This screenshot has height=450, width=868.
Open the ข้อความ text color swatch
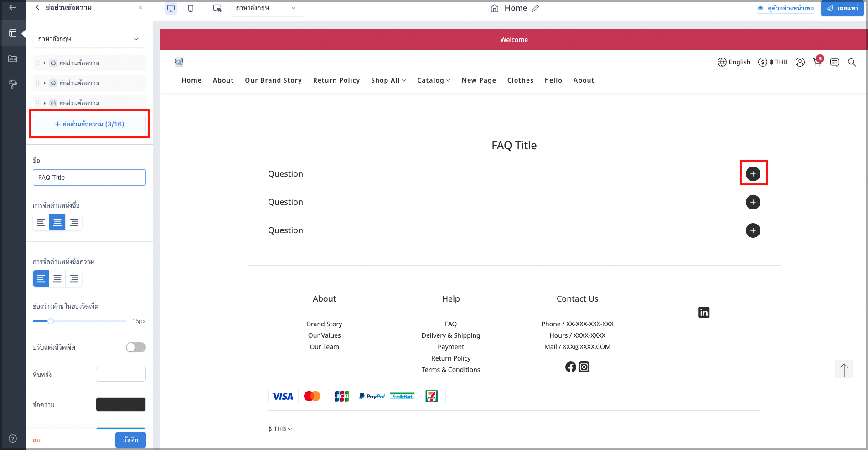[121, 404]
